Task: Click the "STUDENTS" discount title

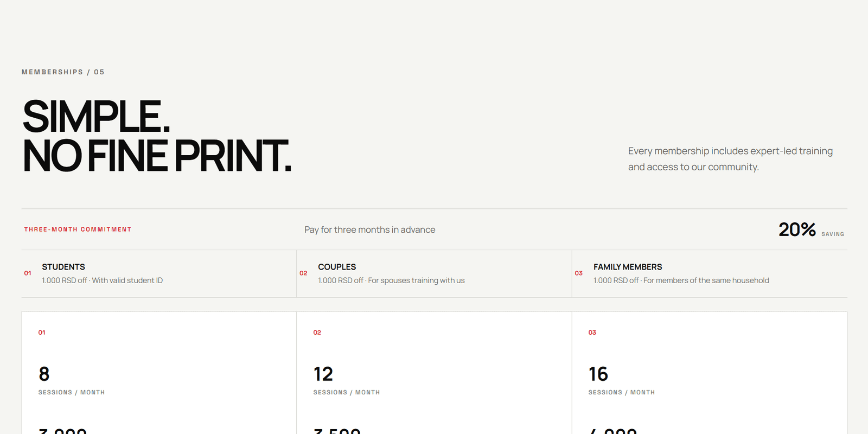Action: [x=63, y=267]
